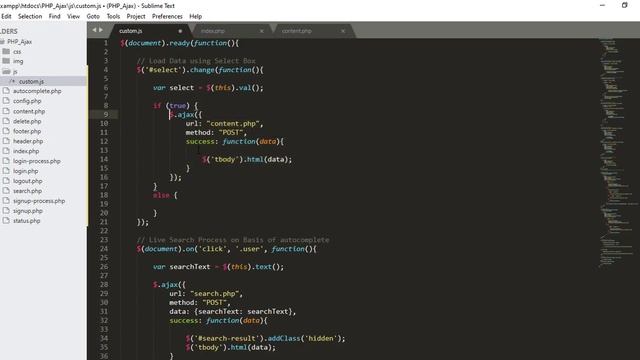Click "search.php" url string on line 29

[215, 293]
